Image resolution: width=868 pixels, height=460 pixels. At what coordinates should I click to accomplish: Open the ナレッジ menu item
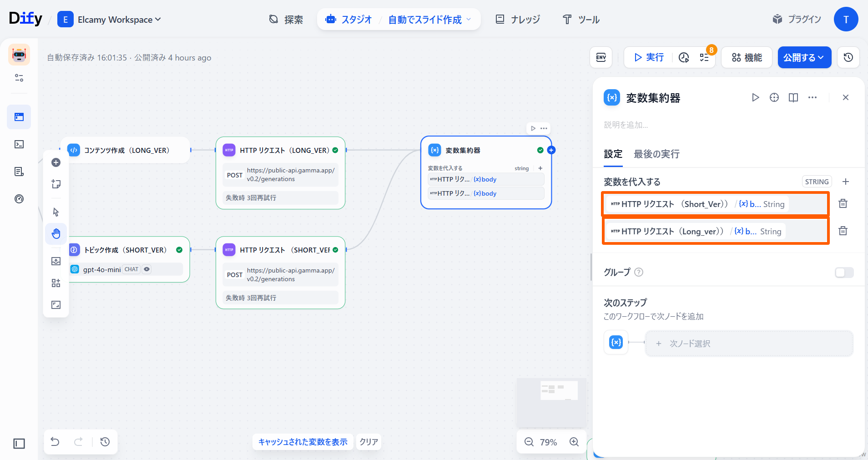(x=518, y=20)
